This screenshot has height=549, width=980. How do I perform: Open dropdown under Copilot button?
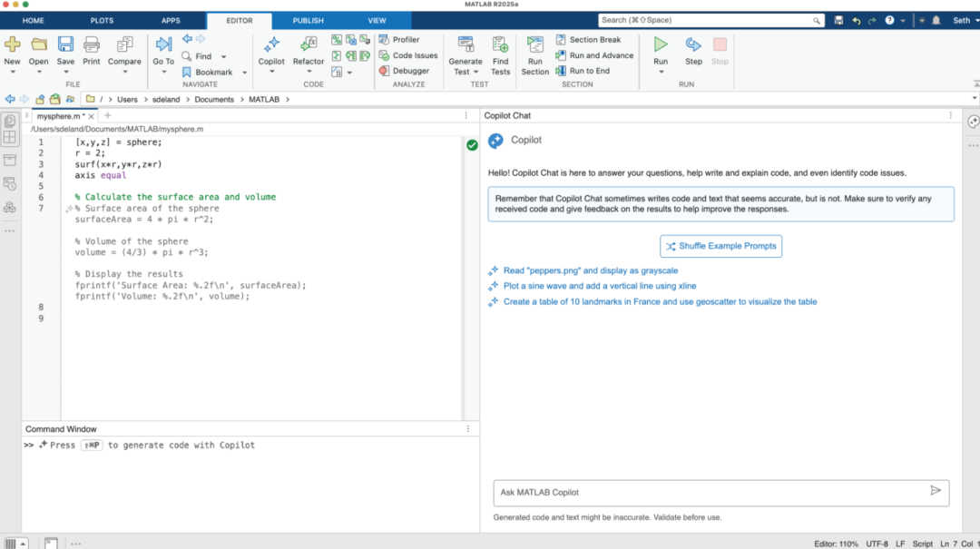271,72
